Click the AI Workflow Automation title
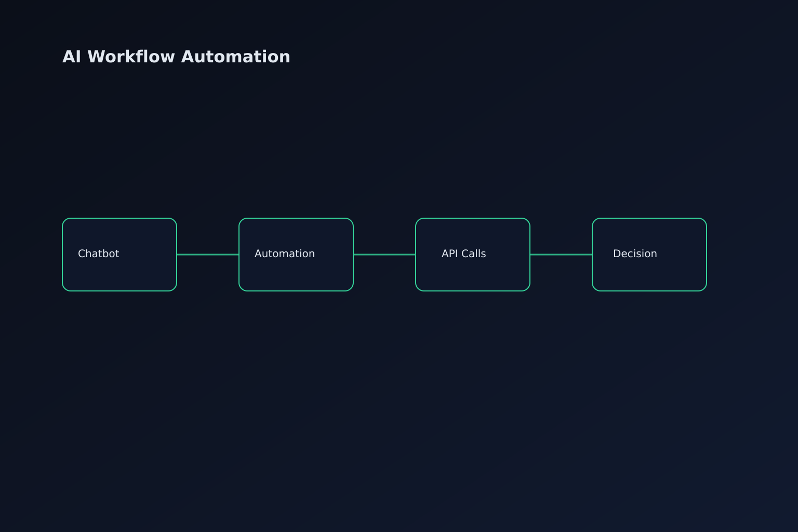 176,56
